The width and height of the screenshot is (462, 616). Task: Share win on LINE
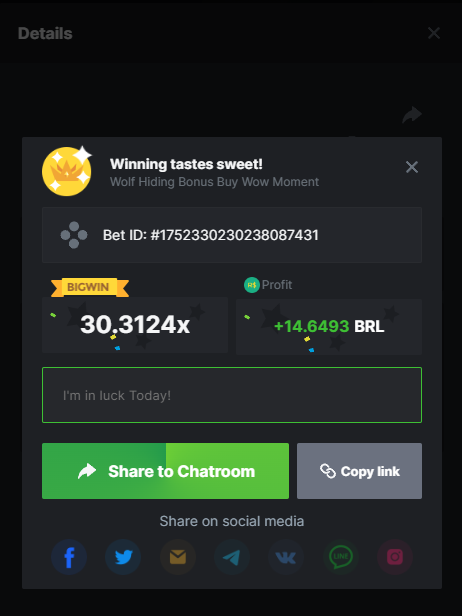click(340, 557)
